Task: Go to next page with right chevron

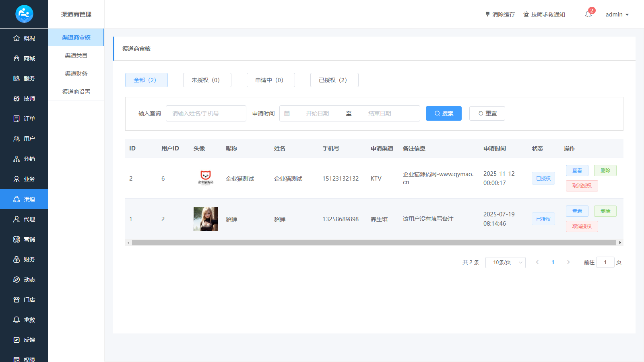Action: pyautogui.click(x=568, y=262)
